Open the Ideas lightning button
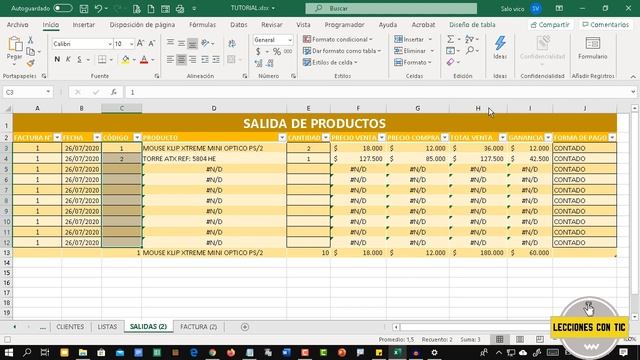 (500, 48)
